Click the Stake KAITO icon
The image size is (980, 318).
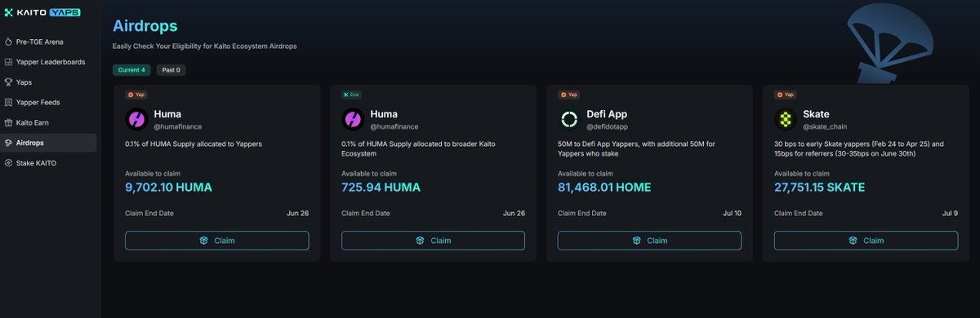point(8,163)
